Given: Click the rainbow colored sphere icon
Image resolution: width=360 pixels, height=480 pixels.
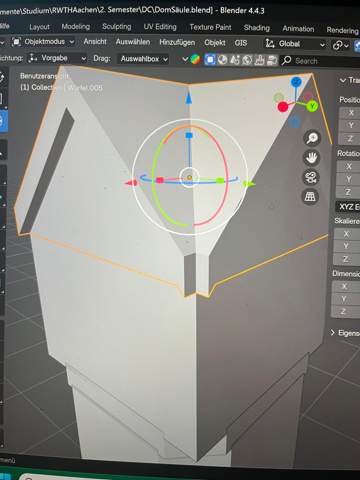Looking at the screenshot, I should [x=195, y=60].
